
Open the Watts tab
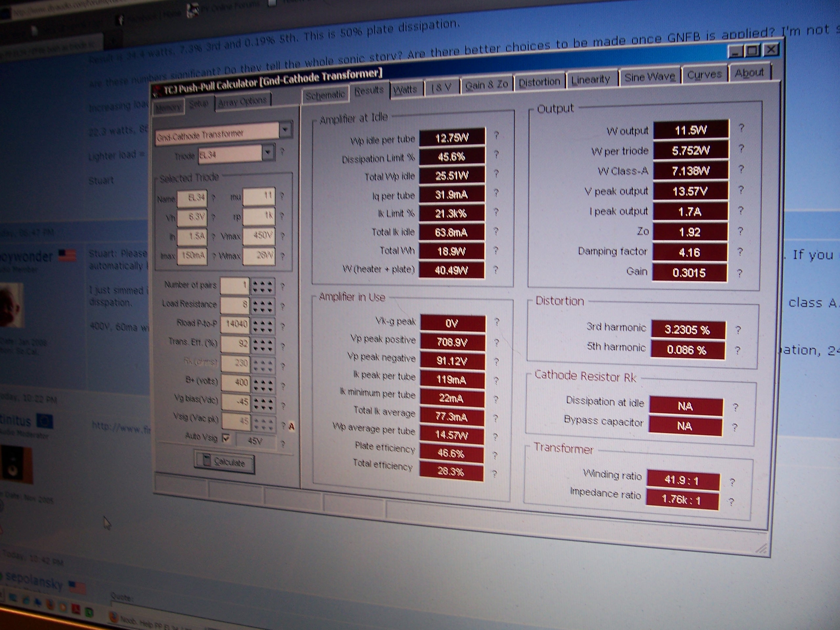406,90
